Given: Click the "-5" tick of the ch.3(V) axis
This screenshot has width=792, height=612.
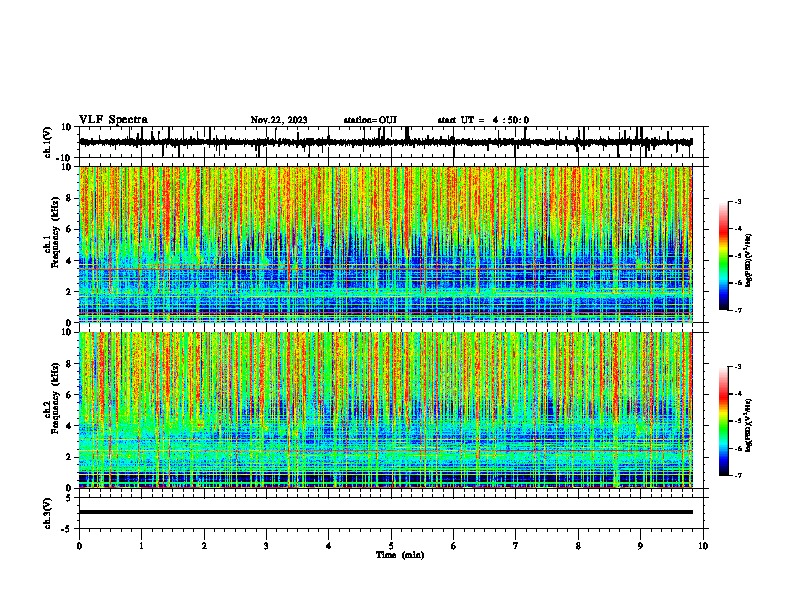Looking at the screenshot, I should 67,529.
